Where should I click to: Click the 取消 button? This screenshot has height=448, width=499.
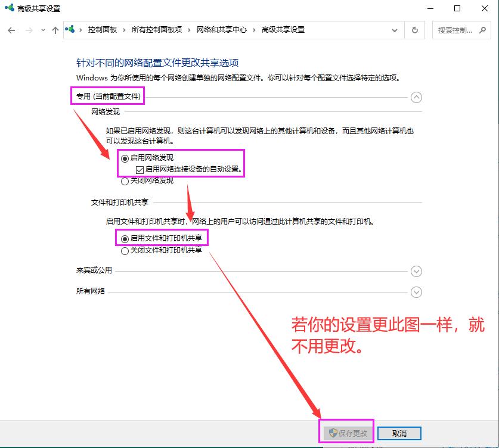[399, 433]
